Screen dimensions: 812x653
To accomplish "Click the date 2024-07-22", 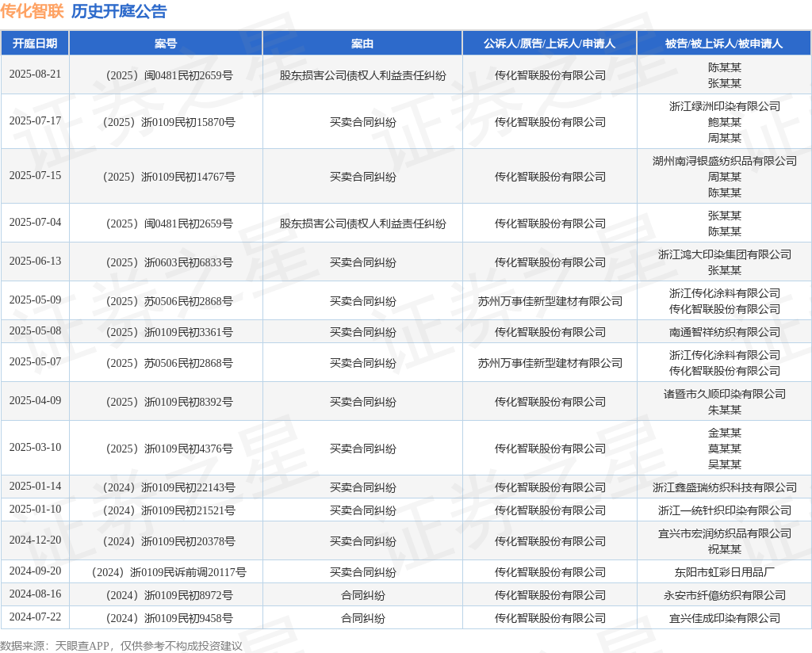I will 35,617.
